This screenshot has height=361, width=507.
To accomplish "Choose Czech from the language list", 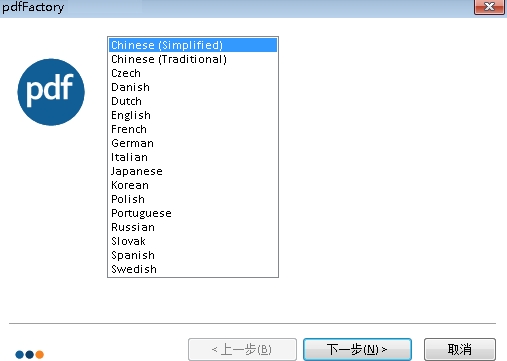I will click(193, 73).
